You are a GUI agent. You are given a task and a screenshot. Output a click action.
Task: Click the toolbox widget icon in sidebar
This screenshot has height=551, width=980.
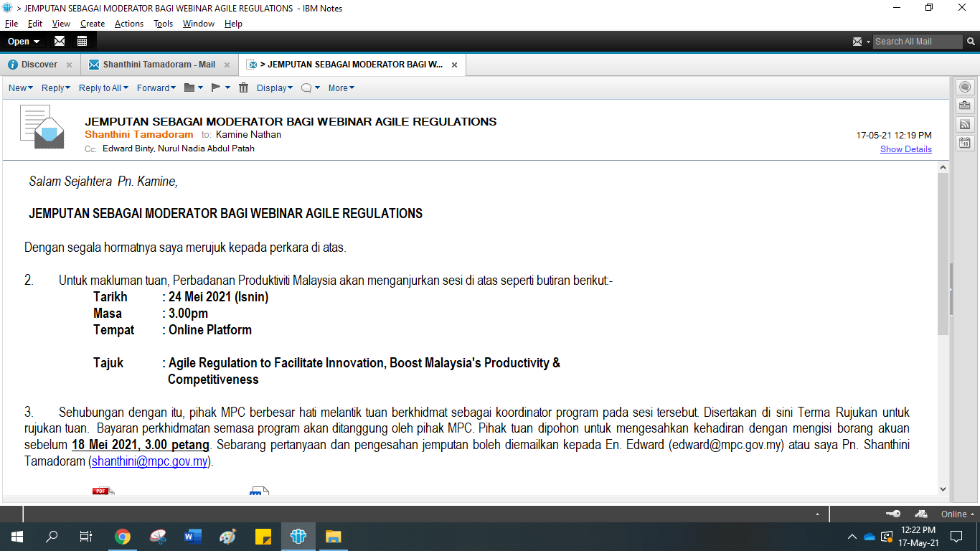click(965, 105)
